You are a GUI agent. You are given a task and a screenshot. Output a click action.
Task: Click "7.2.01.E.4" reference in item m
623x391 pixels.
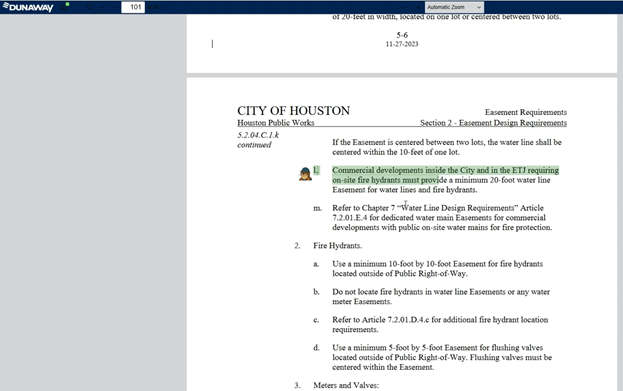350,218
